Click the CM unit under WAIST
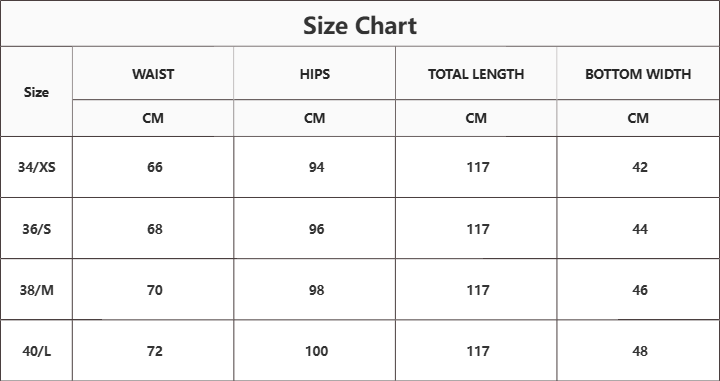 click(153, 118)
